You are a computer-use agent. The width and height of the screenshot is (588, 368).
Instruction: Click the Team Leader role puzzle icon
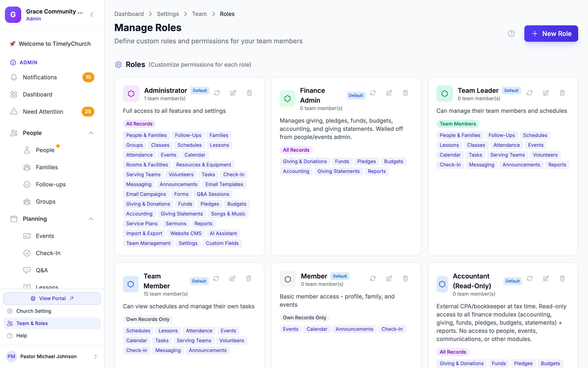click(x=444, y=93)
